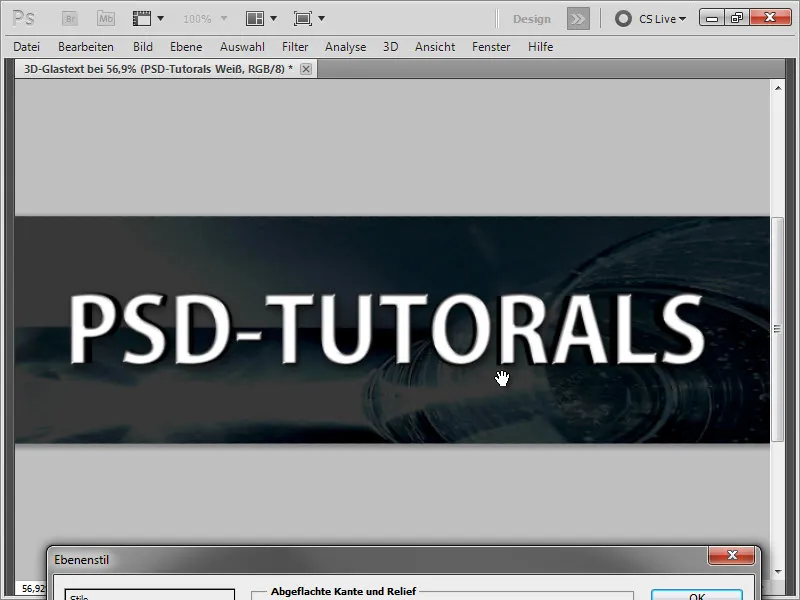Image resolution: width=800 pixels, height=600 pixels.
Task: Expand the View Extras dropdown arrow
Action: pyautogui.click(x=160, y=19)
